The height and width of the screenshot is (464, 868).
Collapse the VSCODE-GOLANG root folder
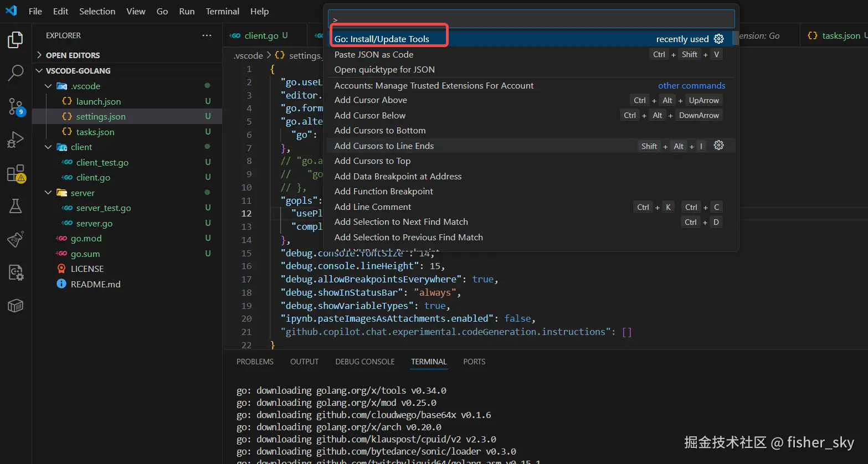[x=127, y=71]
